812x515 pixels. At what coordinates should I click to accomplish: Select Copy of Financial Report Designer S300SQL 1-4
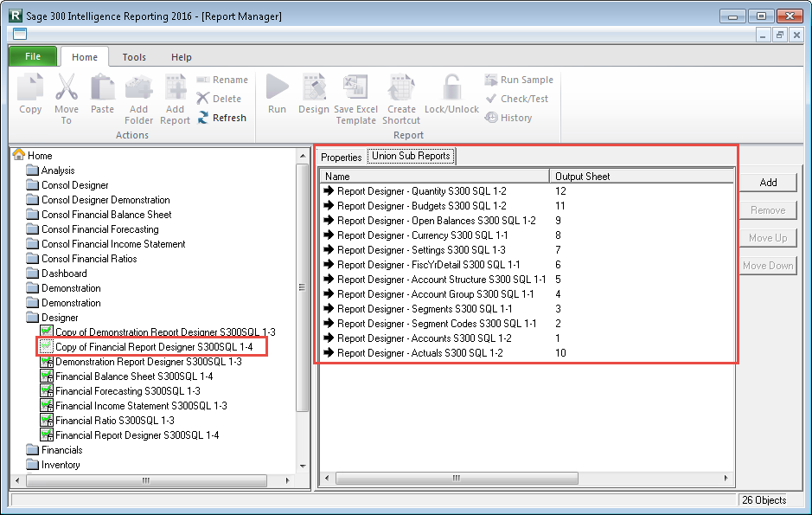(x=146, y=346)
